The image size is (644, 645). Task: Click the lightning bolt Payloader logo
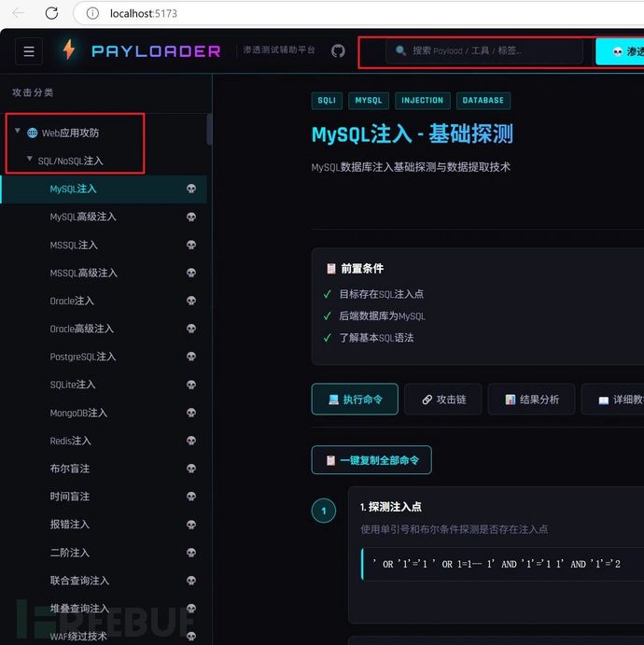click(x=69, y=49)
